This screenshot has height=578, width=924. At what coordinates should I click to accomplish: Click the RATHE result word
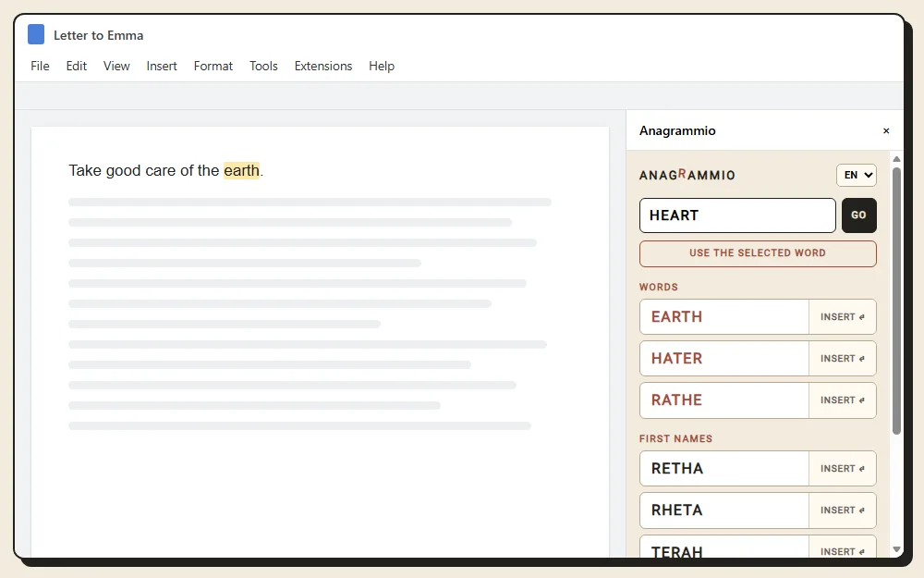(676, 400)
